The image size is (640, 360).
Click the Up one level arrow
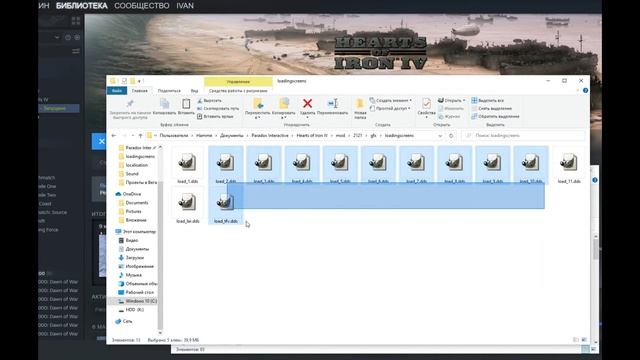point(140,136)
